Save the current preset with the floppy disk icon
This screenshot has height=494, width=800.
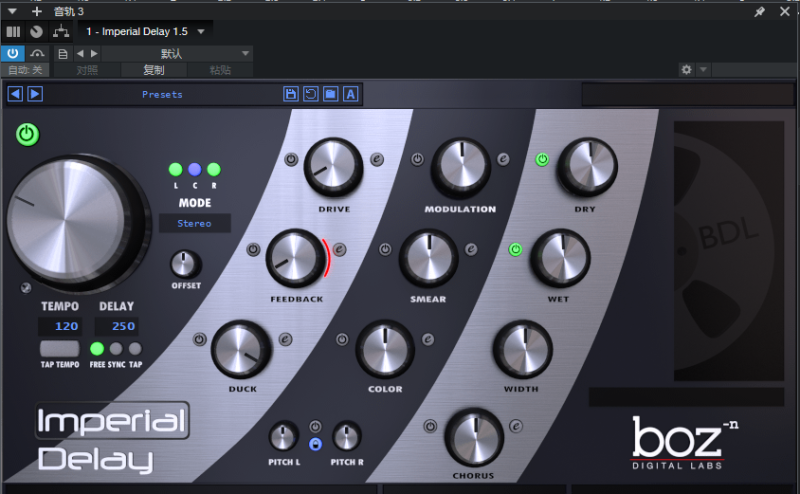tap(291, 94)
